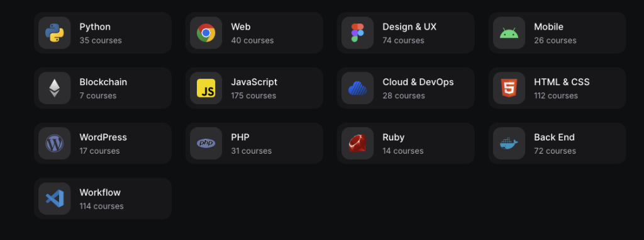The image size is (644, 240).
Task: Open the Ruby category title
Action: click(394, 137)
